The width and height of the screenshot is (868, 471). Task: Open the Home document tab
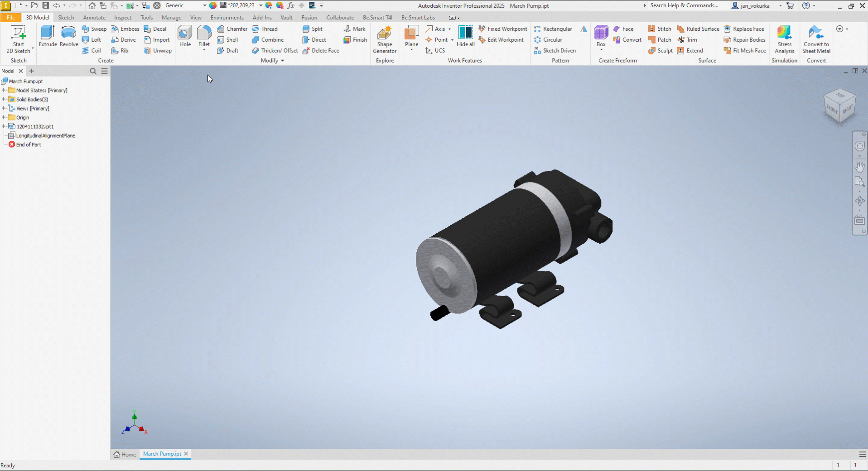[125, 454]
